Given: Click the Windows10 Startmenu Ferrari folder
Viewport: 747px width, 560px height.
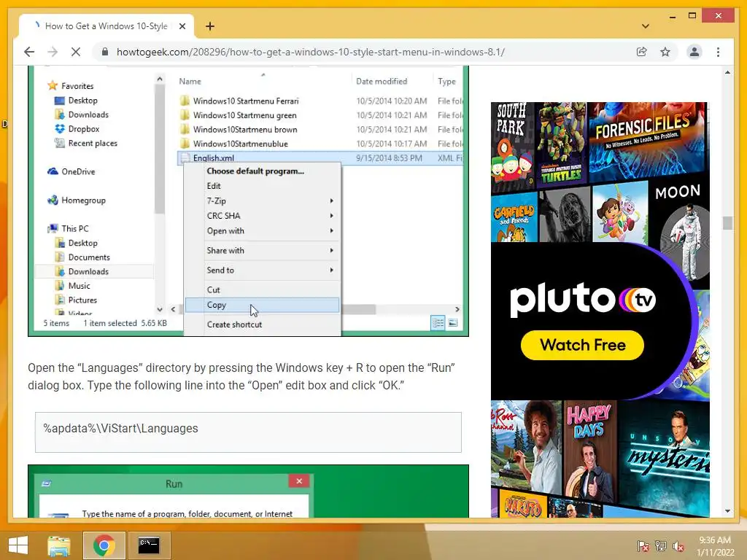Looking at the screenshot, I should [246, 101].
